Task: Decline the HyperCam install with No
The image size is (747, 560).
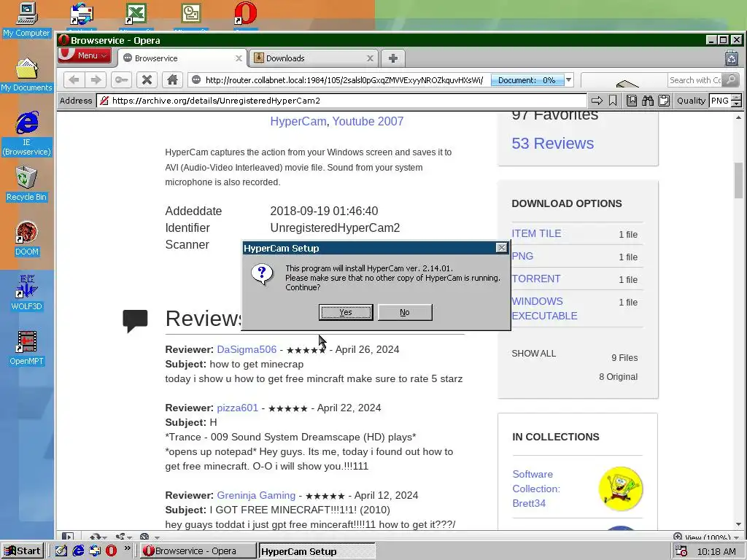Action: (405, 312)
